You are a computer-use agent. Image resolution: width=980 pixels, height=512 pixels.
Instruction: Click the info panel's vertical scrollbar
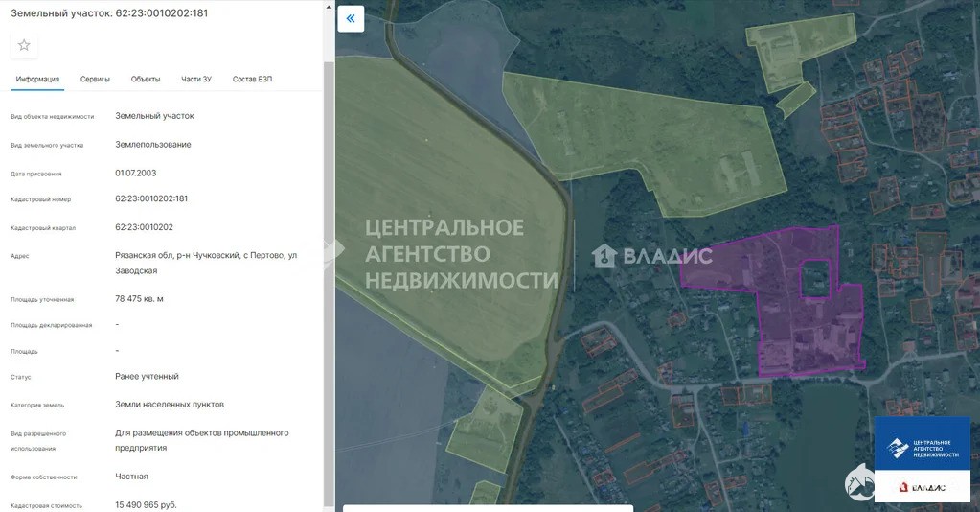[329, 282]
